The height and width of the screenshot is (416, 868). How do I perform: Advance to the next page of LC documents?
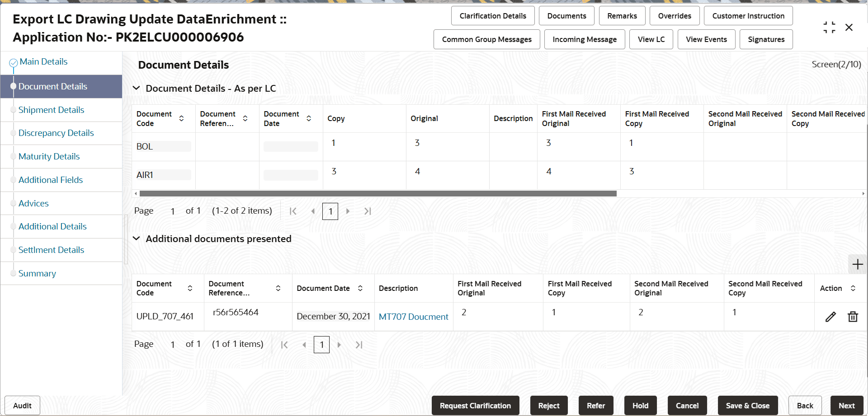(x=348, y=211)
